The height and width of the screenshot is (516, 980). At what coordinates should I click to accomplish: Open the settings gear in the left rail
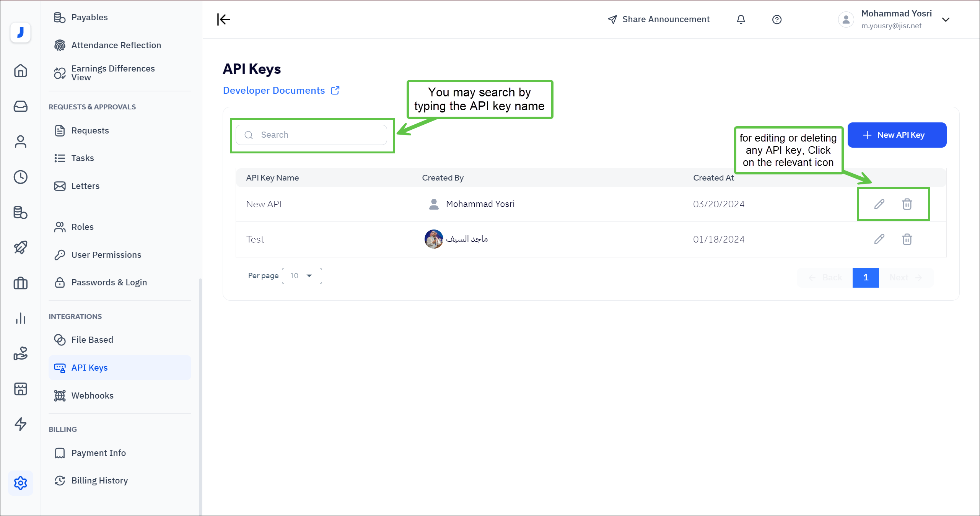20,483
